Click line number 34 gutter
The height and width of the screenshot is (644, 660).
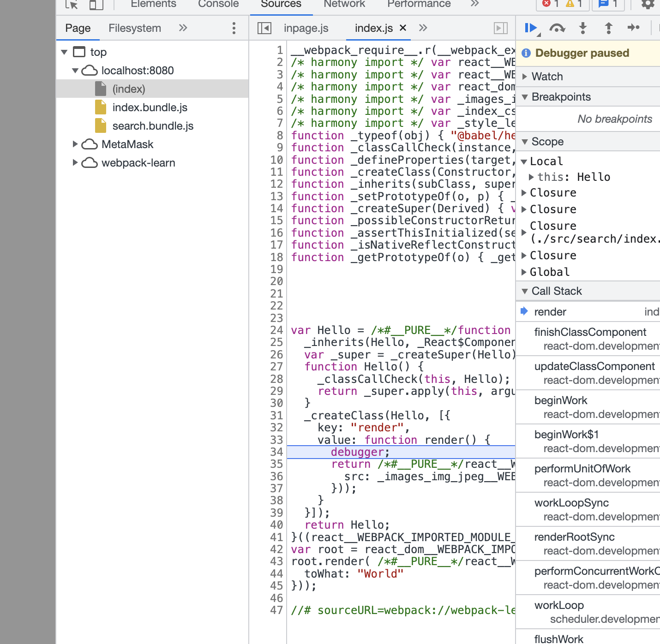(276, 452)
